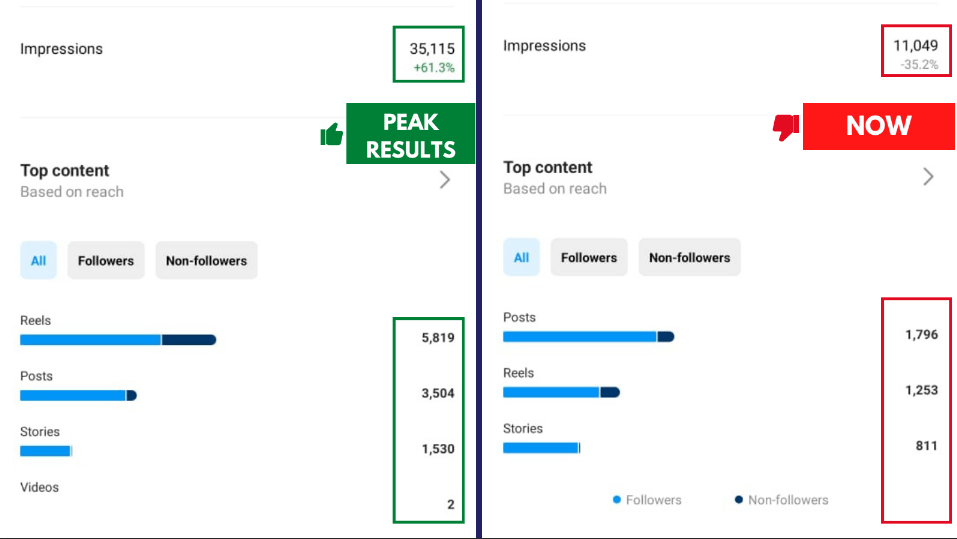Click the Posts reach bar, right panel
This screenshot has height=539, width=957.
click(x=588, y=337)
